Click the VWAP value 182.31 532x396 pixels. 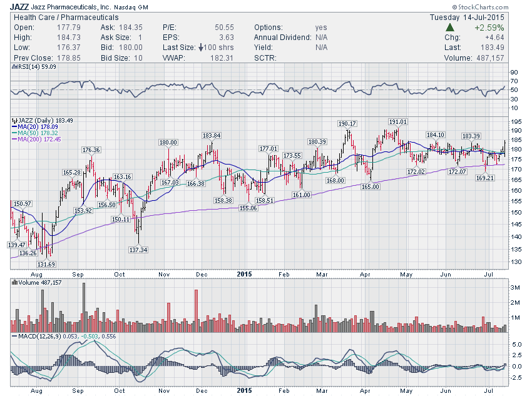tap(222, 58)
